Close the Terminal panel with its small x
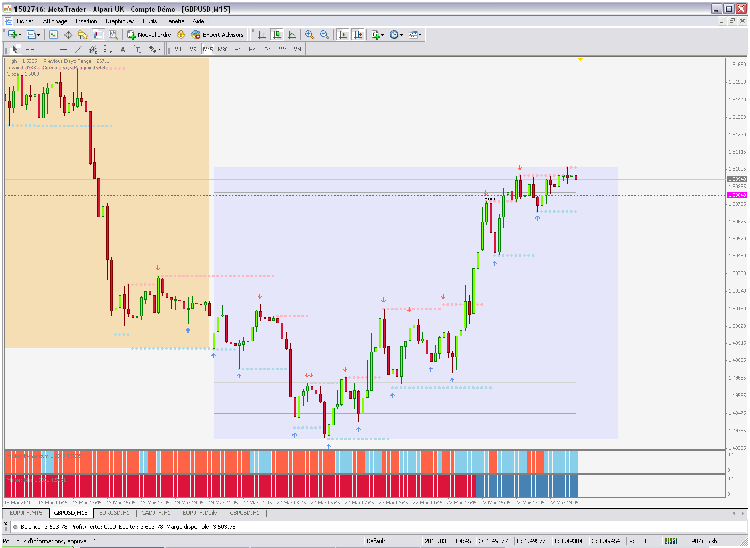 6,523
